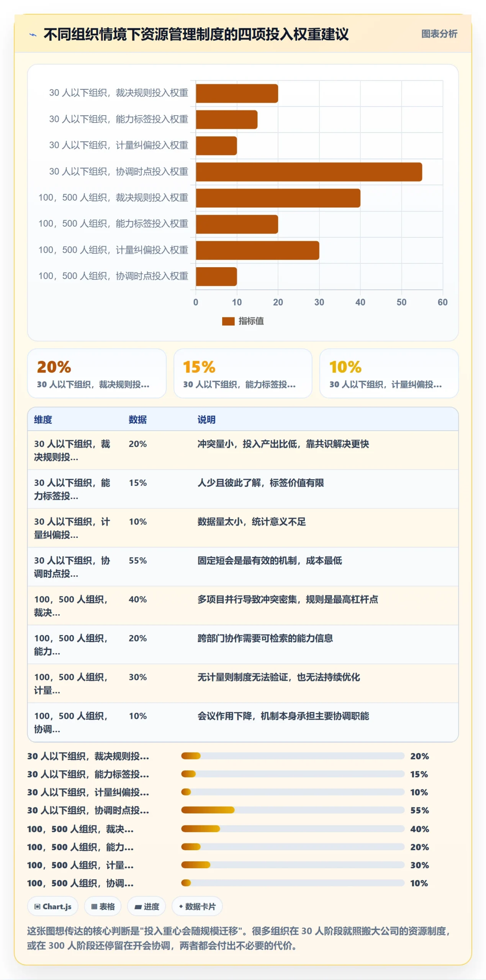Click the 表格 tag chip
486x980 pixels.
point(103,906)
